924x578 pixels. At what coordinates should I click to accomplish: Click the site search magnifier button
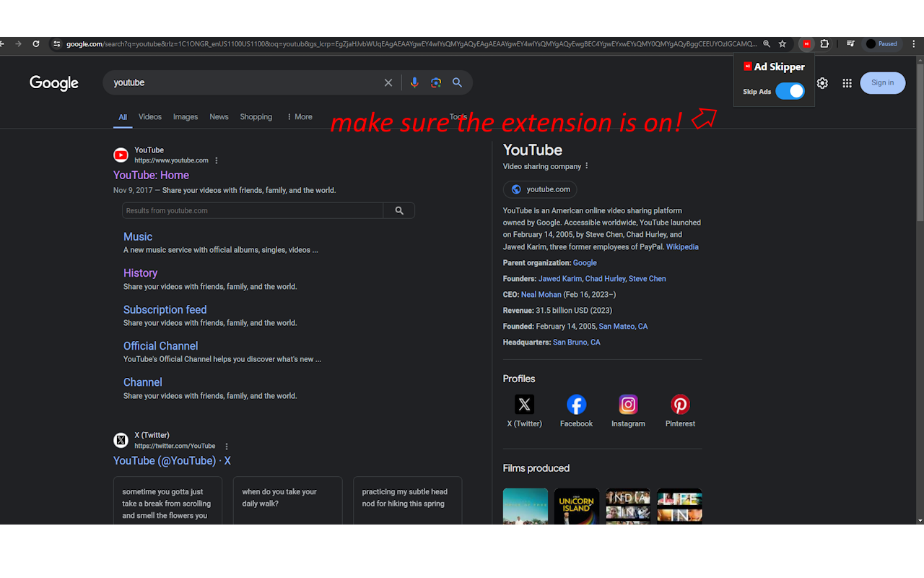[x=399, y=211]
